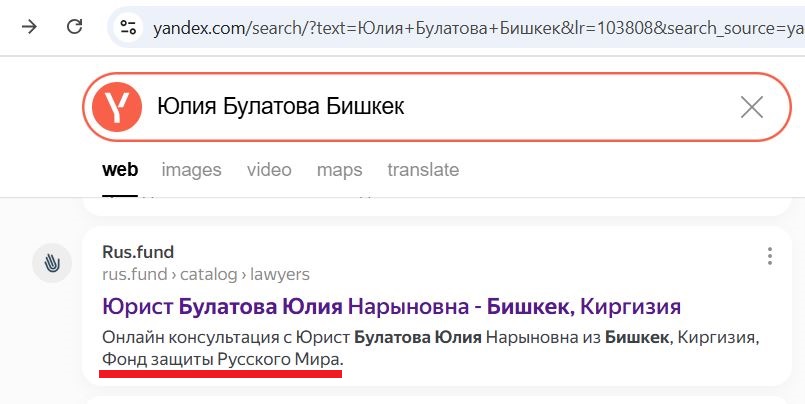Open site information icon in address bar
805x404 pixels.
pos(128,27)
